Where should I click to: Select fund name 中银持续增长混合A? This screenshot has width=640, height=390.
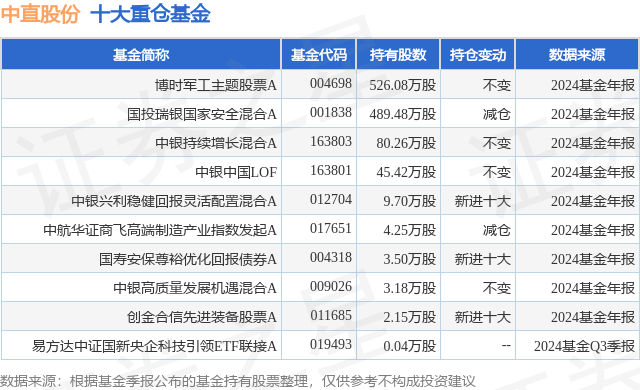point(216,143)
